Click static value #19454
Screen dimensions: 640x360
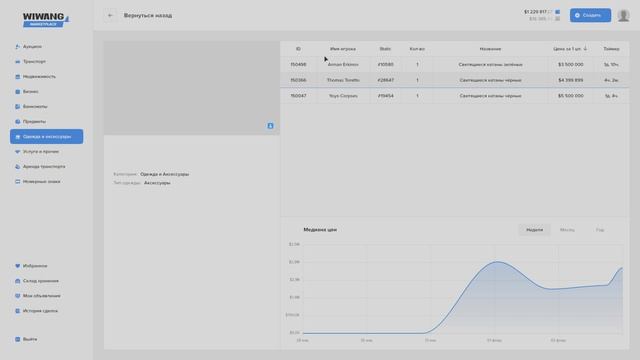[386, 96]
